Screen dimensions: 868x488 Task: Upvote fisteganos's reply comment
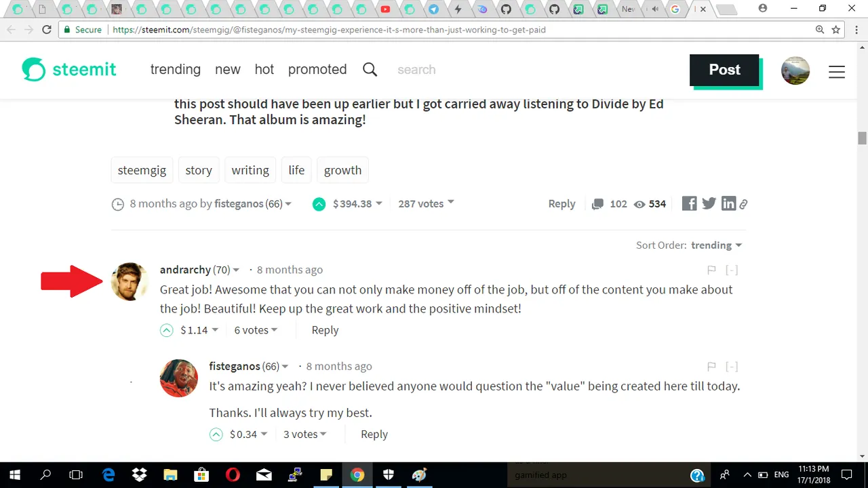click(x=216, y=434)
